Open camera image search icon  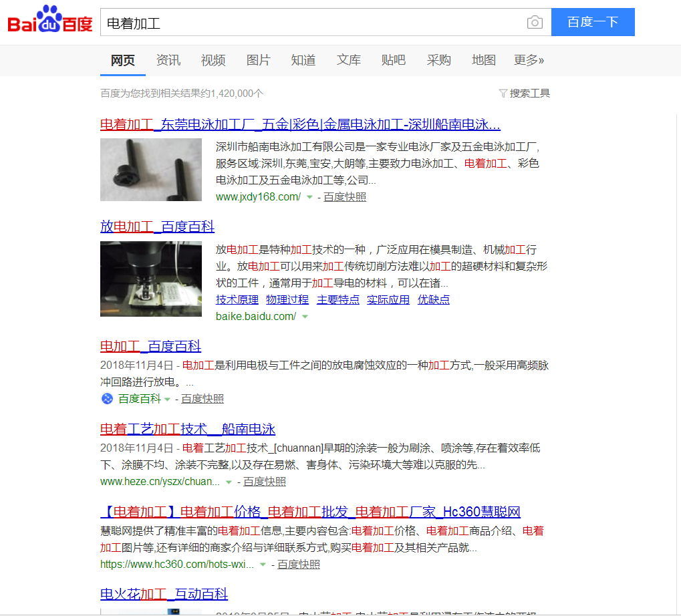(535, 22)
